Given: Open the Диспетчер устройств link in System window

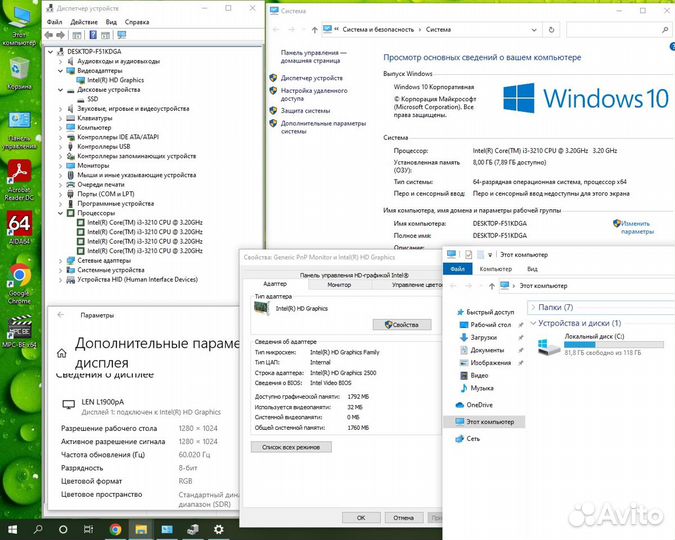Looking at the screenshot, I should coord(312,78).
